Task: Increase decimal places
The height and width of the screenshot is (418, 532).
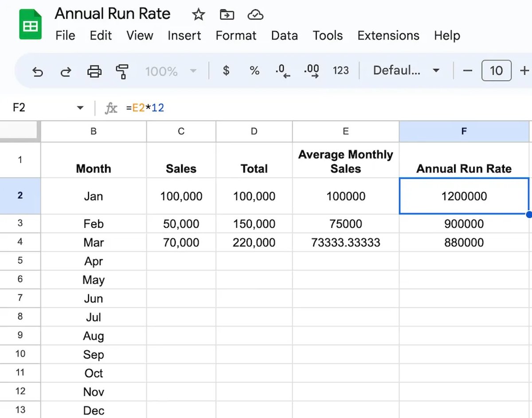Action: (311, 71)
